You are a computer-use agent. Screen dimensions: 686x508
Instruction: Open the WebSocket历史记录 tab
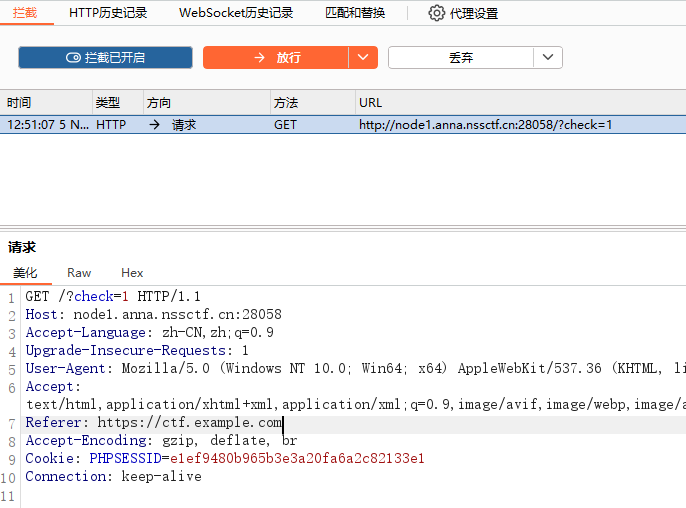pos(236,13)
